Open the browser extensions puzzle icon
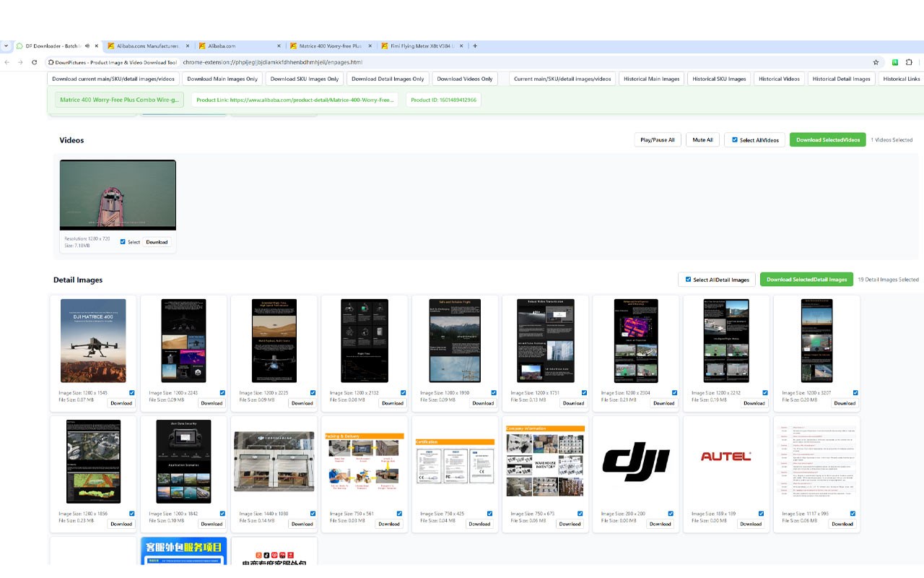Image resolution: width=924 pixels, height=578 pixels. (910, 63)
